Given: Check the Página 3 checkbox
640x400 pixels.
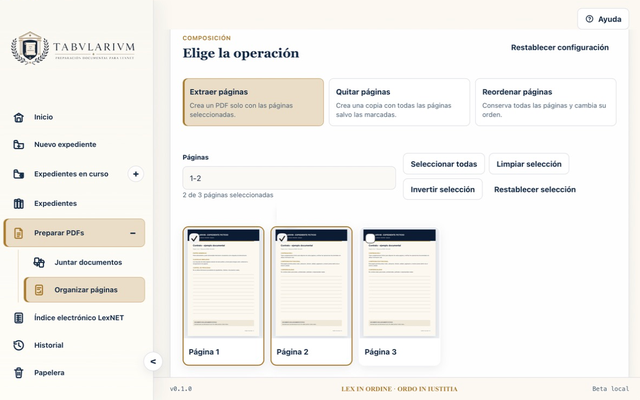Looking at the screenshot, I should pyautogui.click(x=370, y=238).
